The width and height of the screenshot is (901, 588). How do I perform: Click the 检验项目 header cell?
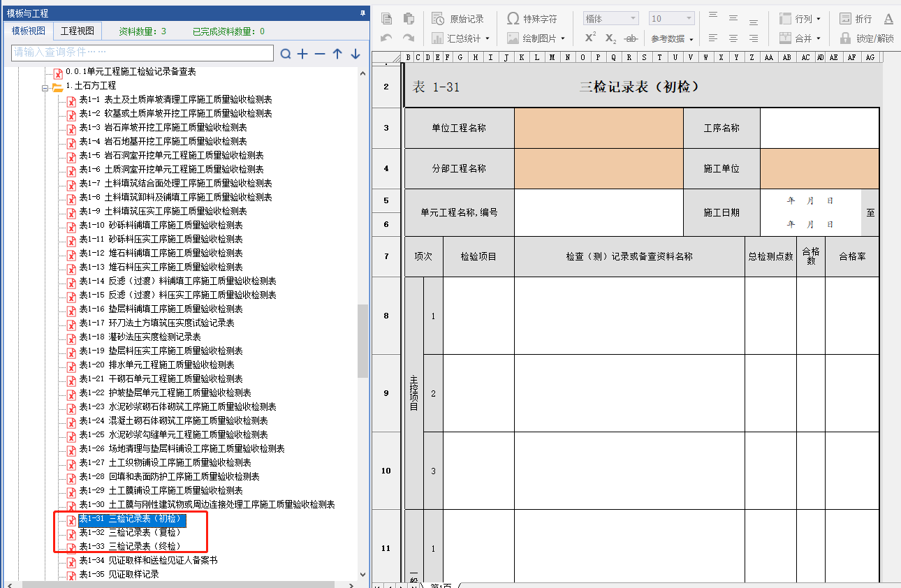pos(478,256)
